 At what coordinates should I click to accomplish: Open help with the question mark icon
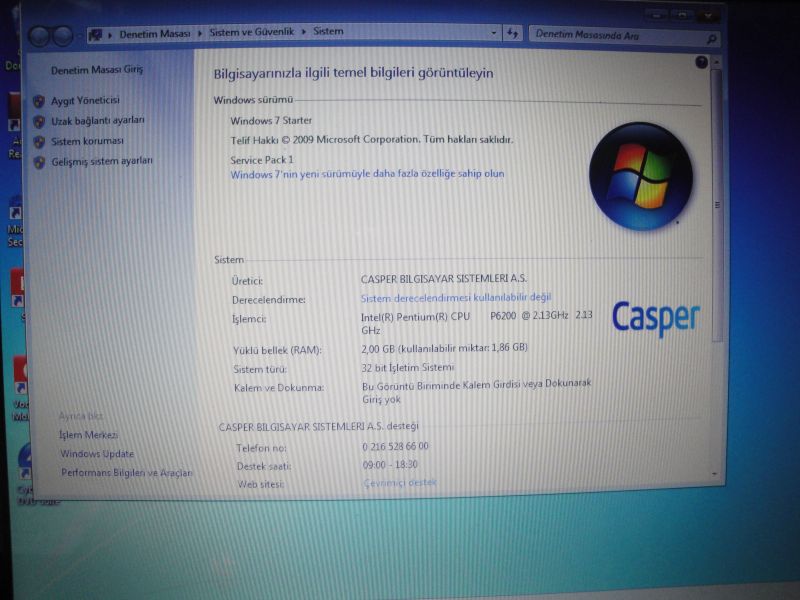coord(702,62)
